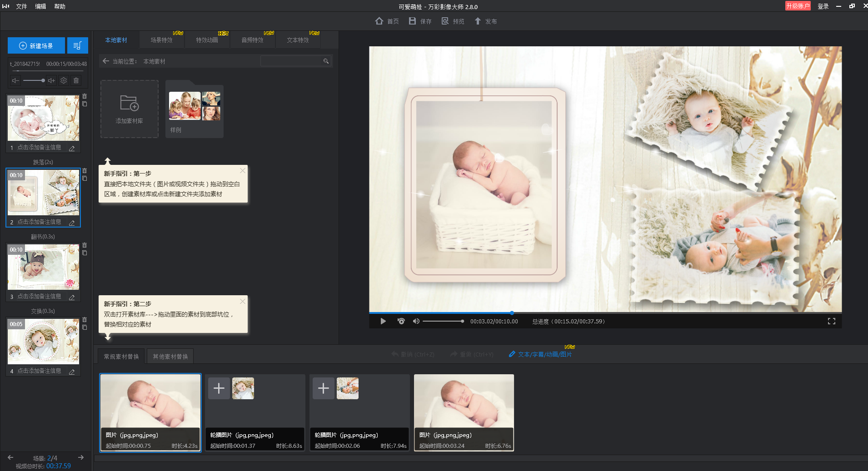Screen dimensions: 868x471
Task: Edit the note for scene 3
Action: tap(72, 297)
